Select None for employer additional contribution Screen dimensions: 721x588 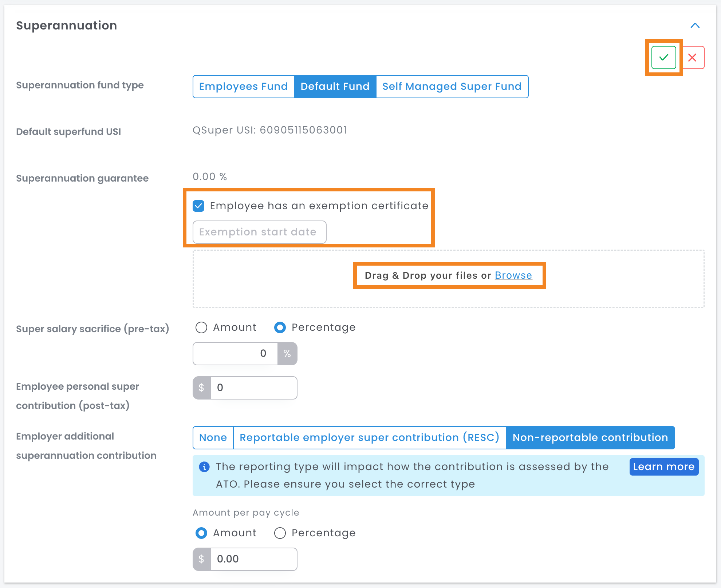coord(213,437)
